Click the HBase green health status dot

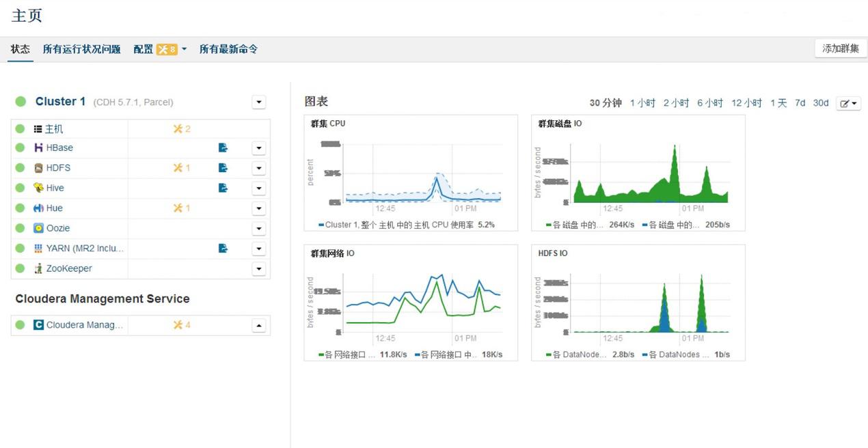[x=20, y=148]
